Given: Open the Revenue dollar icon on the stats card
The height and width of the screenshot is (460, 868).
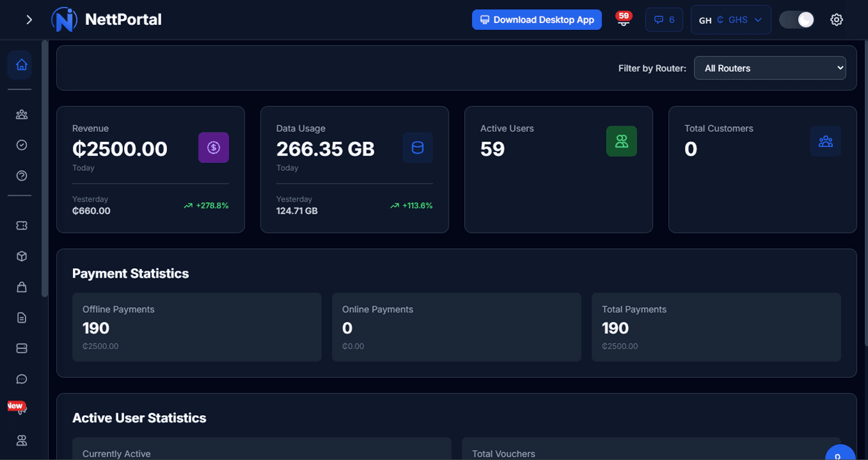Looking at the screenshot, I should (213, 147).
